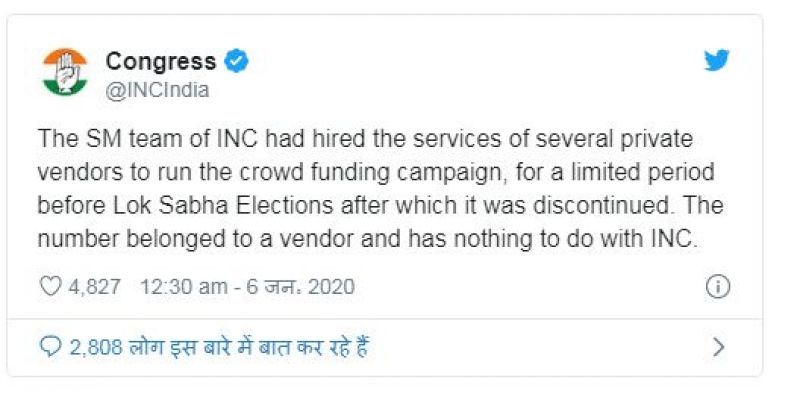Like the tweet with the heart icon
Image resolution: width=800 pixels, height=400 pixels.
[49, 287]
